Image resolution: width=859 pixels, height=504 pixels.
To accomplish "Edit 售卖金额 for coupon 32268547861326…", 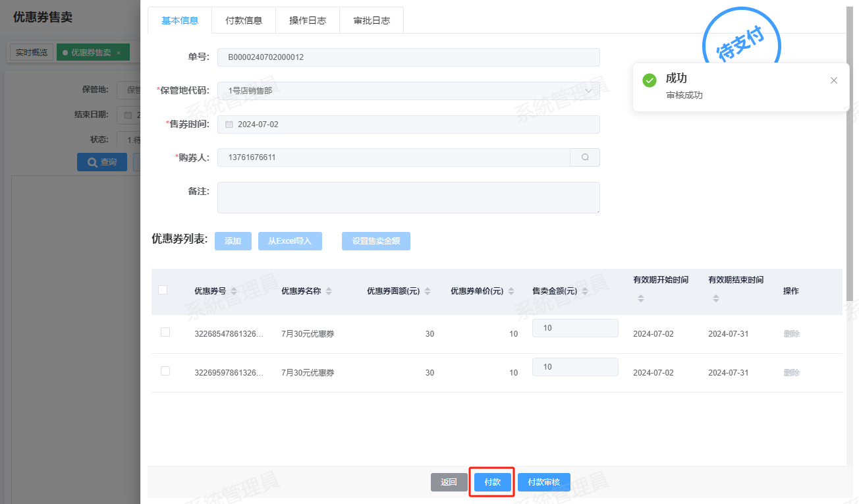I will click(575, 328).
